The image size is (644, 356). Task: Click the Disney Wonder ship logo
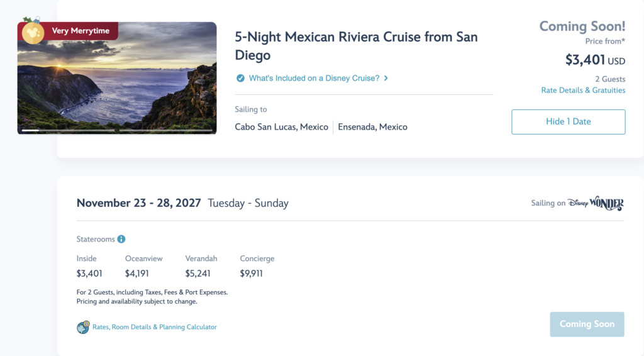[x=596, y=203]
